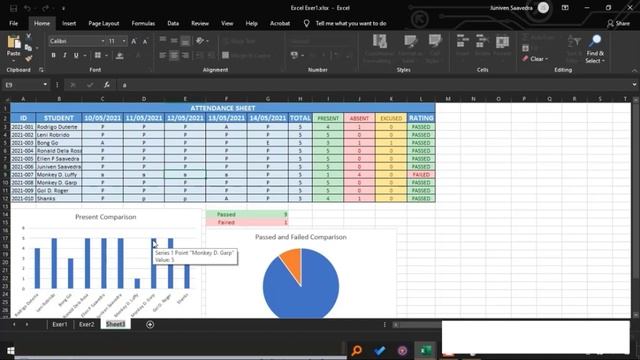The height and width of the screenshot is (360, 640).
Task: Click Undo arrow in title bar
Action: coord(27,8)
